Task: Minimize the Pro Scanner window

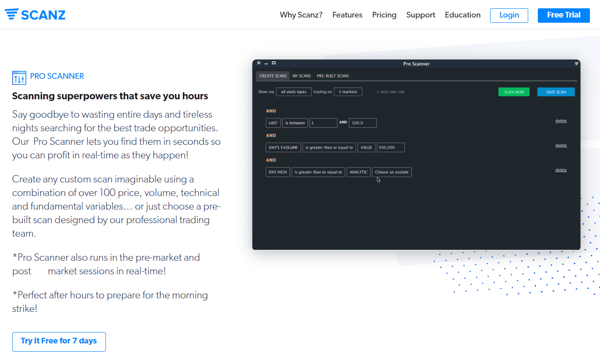Action: [x=266, y=63]
